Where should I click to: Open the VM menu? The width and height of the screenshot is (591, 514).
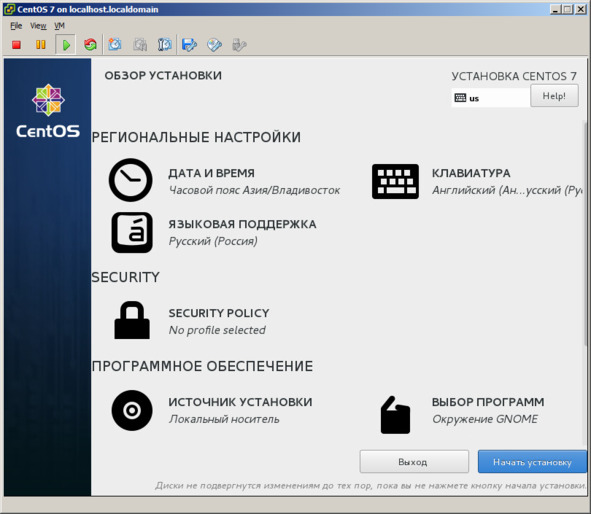pos(59,26)
